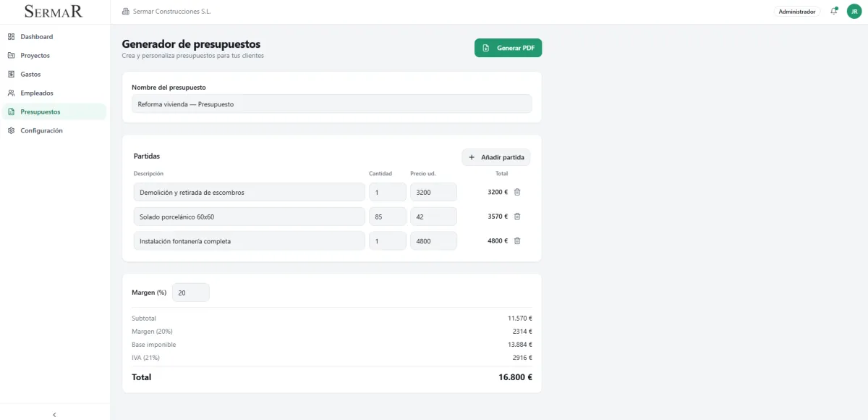Focus the Margen (%) input field

point(191,293)
